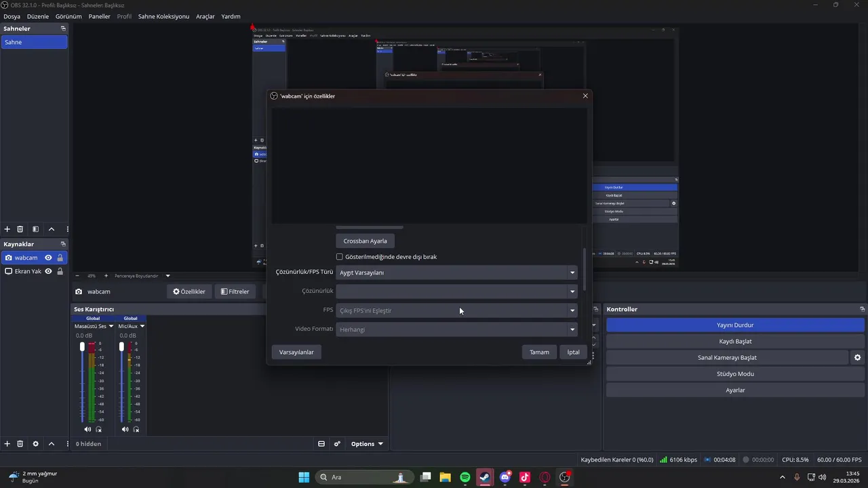Viewport: 868px width, 488px height.
Task: Move the scene up with the arrow icon
Action: click(x=52, y=229)
